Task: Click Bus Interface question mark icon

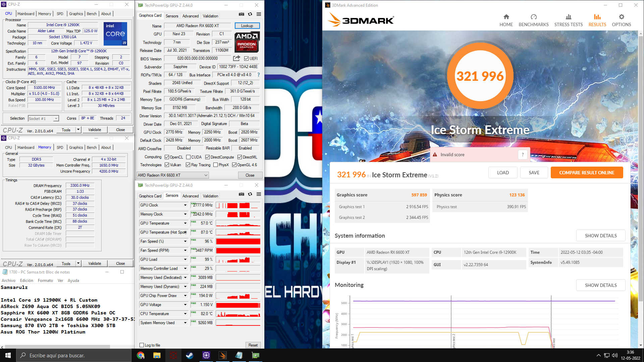Action: 258,75
